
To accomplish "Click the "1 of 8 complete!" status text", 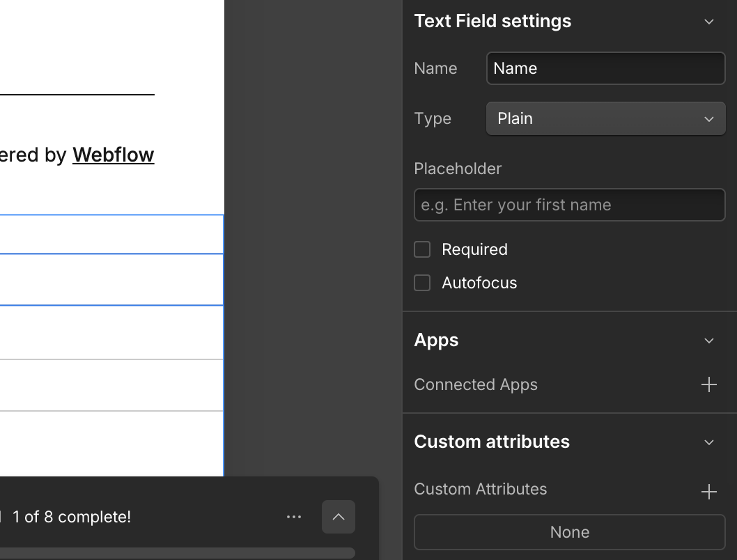I will 71,517.
